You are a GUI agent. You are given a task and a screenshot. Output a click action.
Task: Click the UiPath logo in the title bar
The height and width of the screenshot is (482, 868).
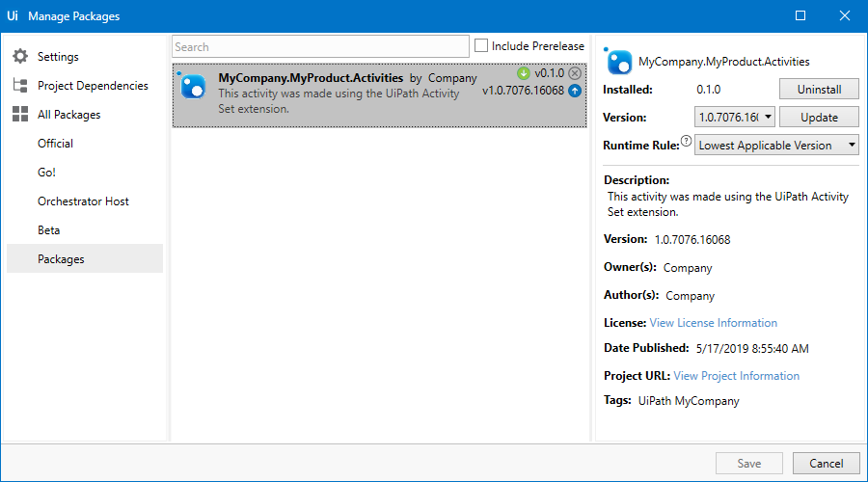click(x=13, y=15)
